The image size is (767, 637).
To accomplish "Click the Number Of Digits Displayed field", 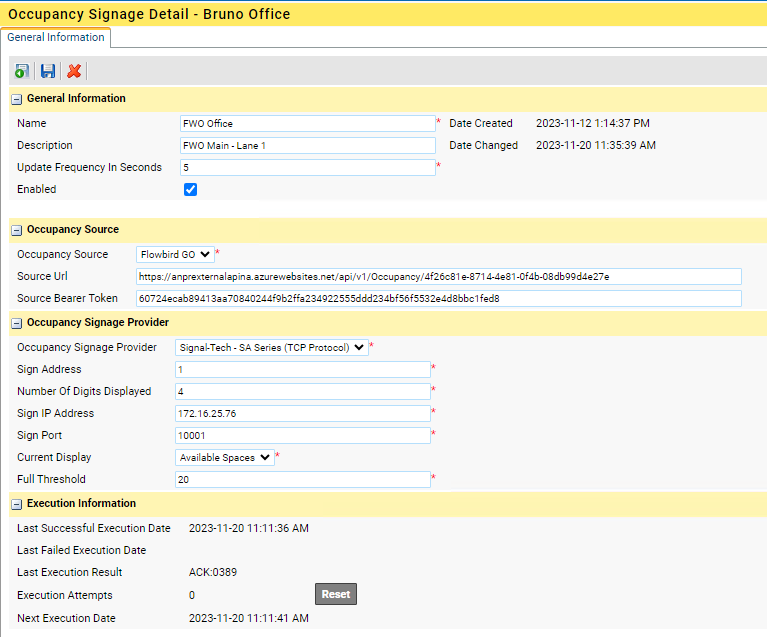I will (x=303, y=391).
